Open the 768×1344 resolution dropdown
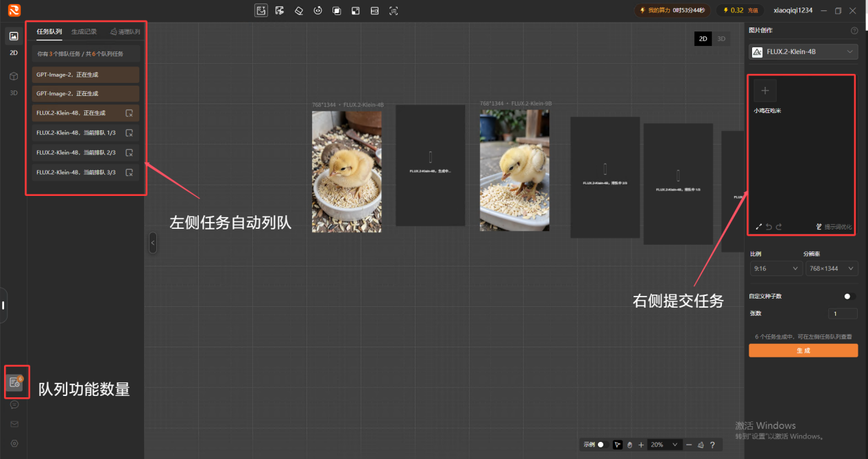Image resolution: width=868 pixels, height=459 pixels. pyautogui.click(x=832, y=269)
